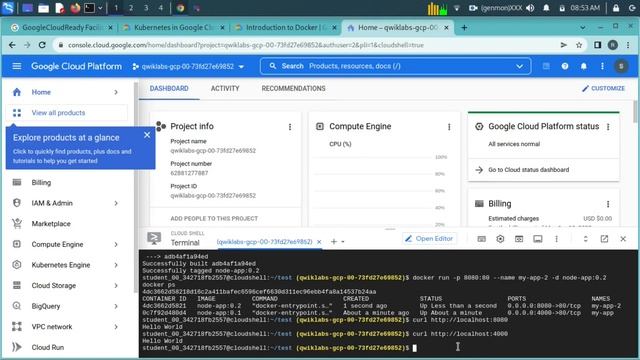Click the Customize dashboard button
Viewport: 640px width, 360px height.
(603, 88)
